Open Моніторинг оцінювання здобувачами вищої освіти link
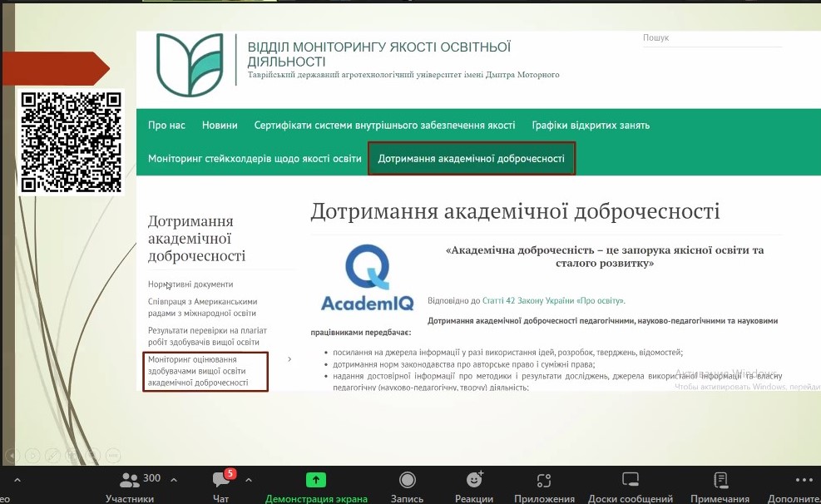 tap(198, 371)
